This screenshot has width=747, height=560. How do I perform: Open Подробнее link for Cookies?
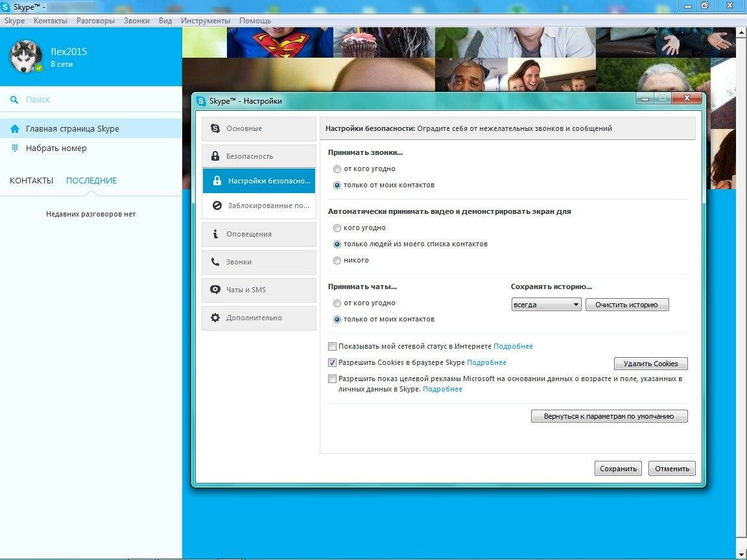(x=486, y=362)
